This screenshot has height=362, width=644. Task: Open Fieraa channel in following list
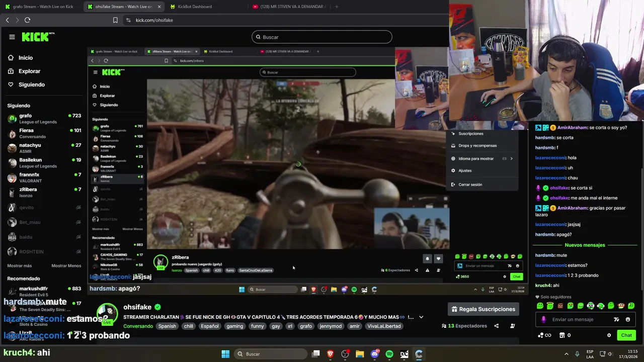click(x=44, y=133)
